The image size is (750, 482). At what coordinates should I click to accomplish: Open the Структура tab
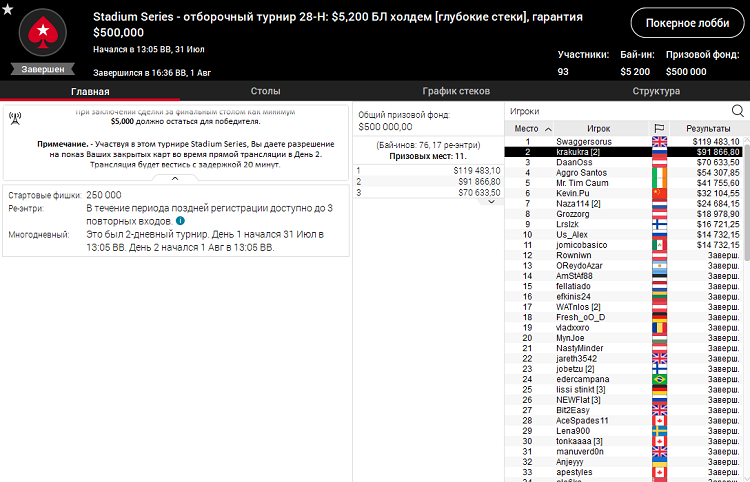pos(656,91)
